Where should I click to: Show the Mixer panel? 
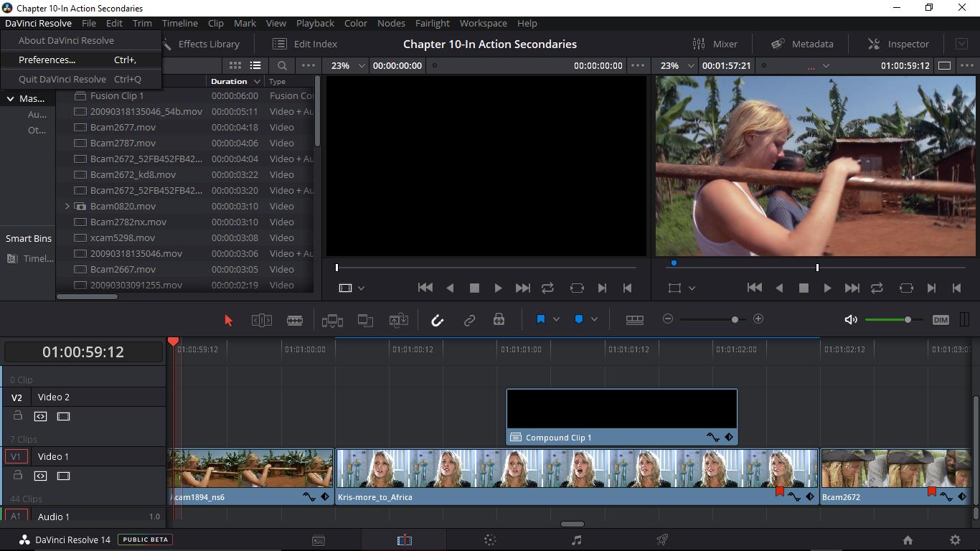[x=715, y=44]
